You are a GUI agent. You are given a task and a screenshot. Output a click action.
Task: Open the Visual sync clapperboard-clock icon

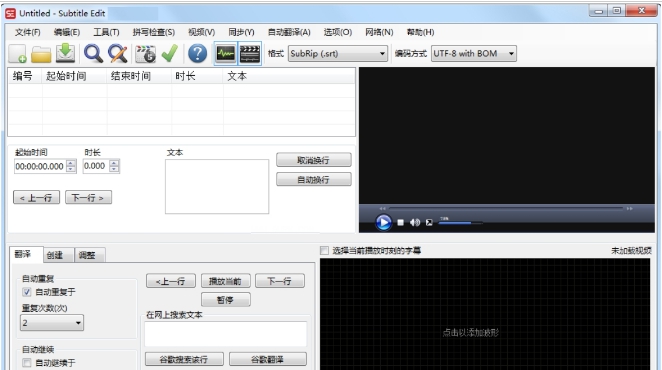coord(145,54)
